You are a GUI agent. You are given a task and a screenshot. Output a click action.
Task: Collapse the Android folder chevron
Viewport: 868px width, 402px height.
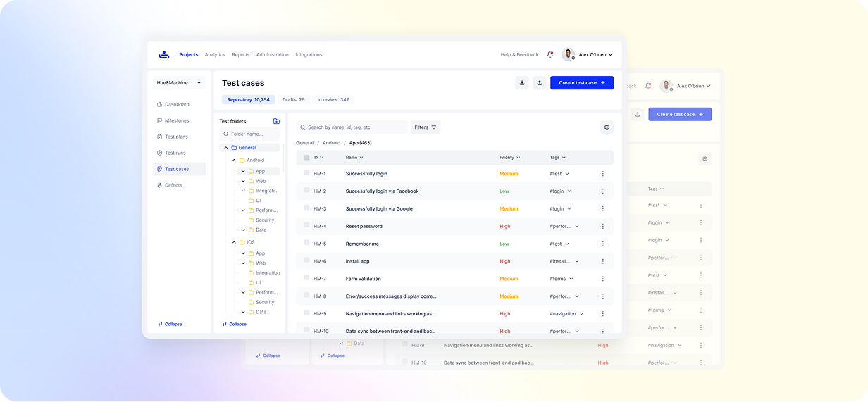coord(234,161)
